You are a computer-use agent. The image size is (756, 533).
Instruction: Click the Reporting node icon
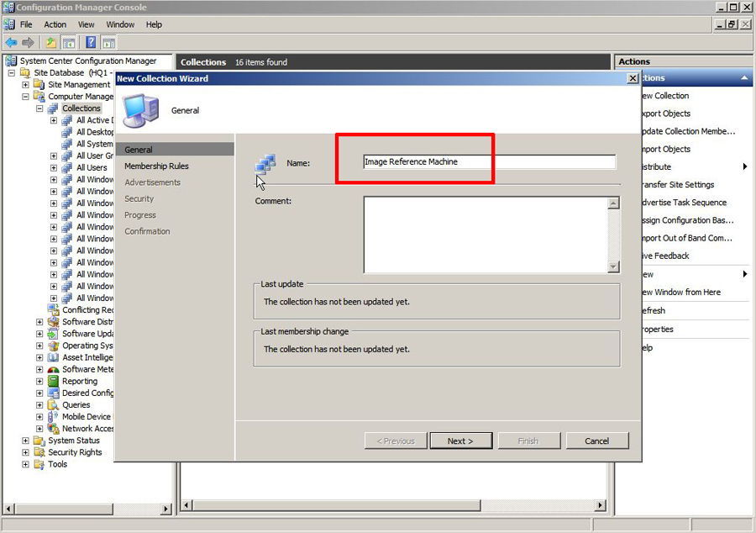point(53,381)
